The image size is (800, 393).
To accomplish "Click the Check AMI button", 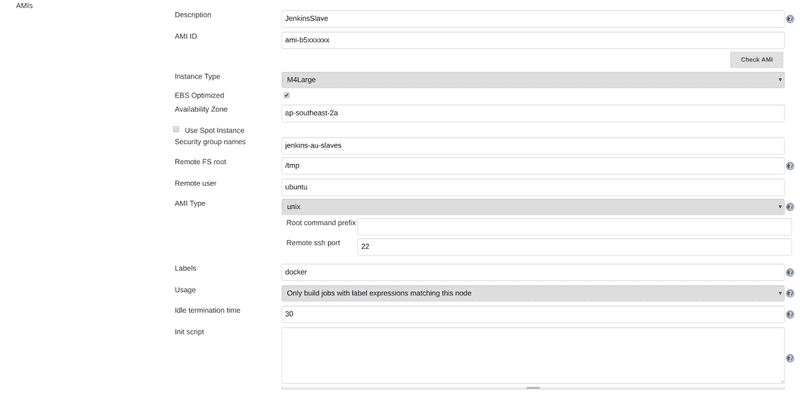I will point(756,60).
